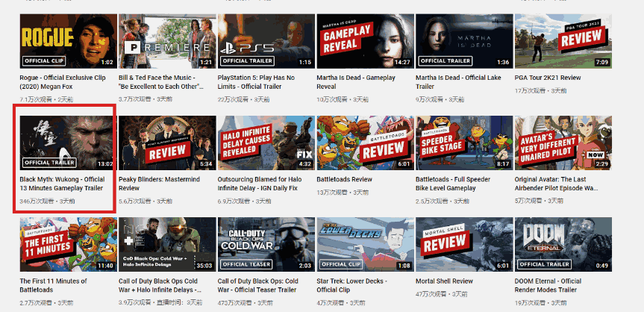Screen dimensions: 644x312
Task: Click the DOOM Eternal official trailer thumbnail
Action: [x=563, y=244]
